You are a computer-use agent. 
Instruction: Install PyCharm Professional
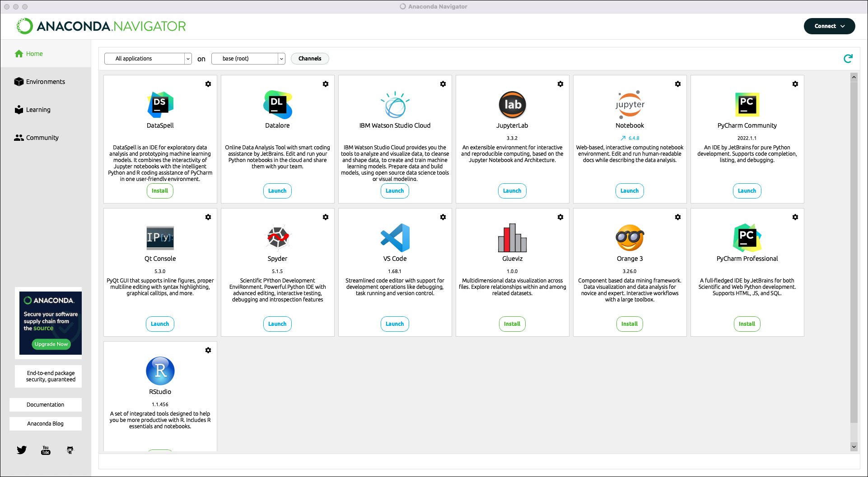(747, 324)
